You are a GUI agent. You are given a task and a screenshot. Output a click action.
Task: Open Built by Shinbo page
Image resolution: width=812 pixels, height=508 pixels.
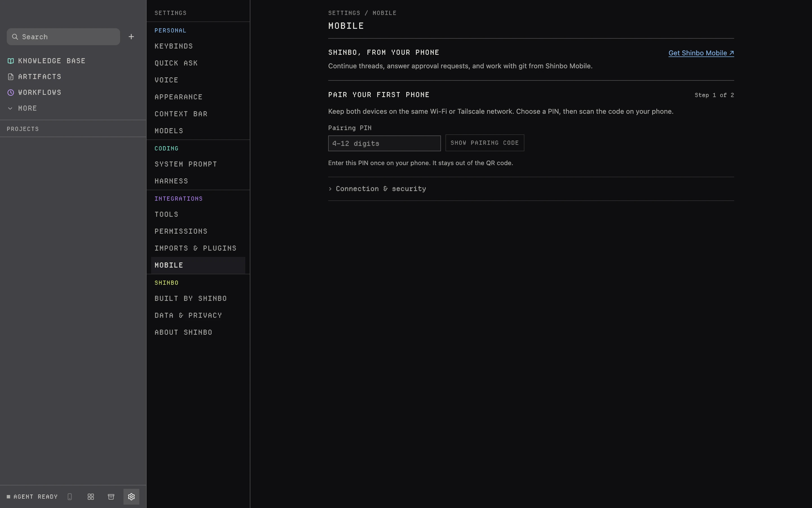[x=198, y=298]
